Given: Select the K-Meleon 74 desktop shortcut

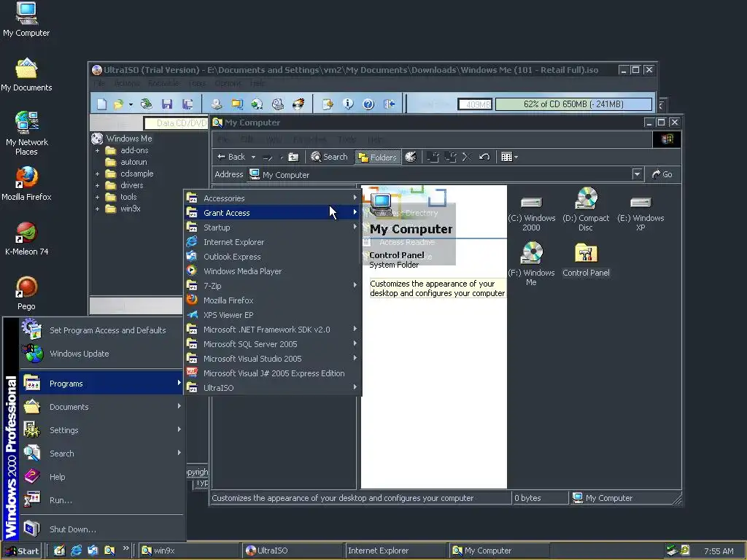Looking at the screenshot, I should (x=26, y=238).
